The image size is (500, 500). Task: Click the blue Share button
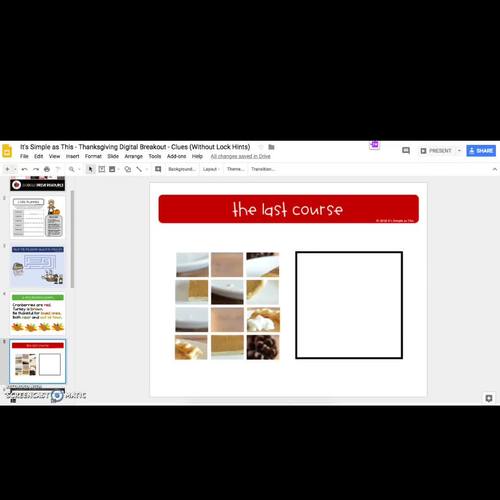(x=481, y=151)
